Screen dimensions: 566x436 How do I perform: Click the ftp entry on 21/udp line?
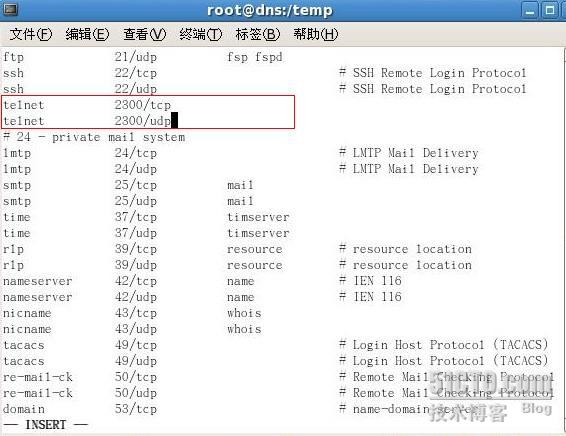point(13,57)
